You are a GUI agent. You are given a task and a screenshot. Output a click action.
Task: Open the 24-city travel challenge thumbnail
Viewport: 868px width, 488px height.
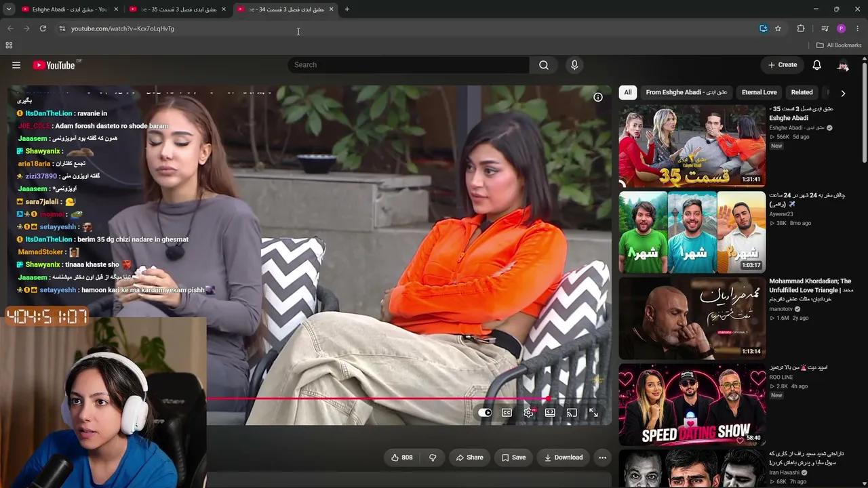(x=692, y=232)
